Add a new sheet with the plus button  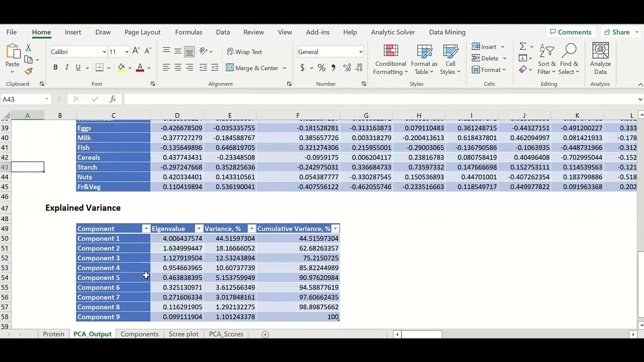click(265, 334)
